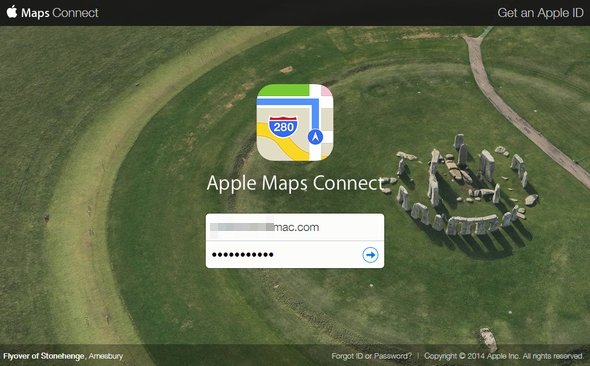Click the mac.com text in email field
The width and height of the screenshot is (590, 366).
297,227
